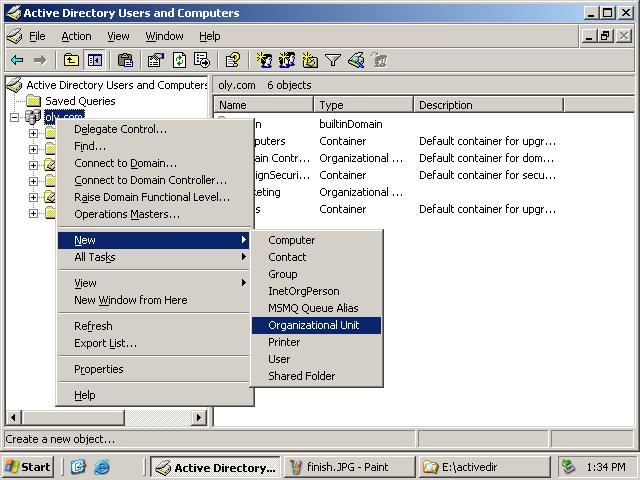Click the Paste clipboard toolbar icon

125,60
